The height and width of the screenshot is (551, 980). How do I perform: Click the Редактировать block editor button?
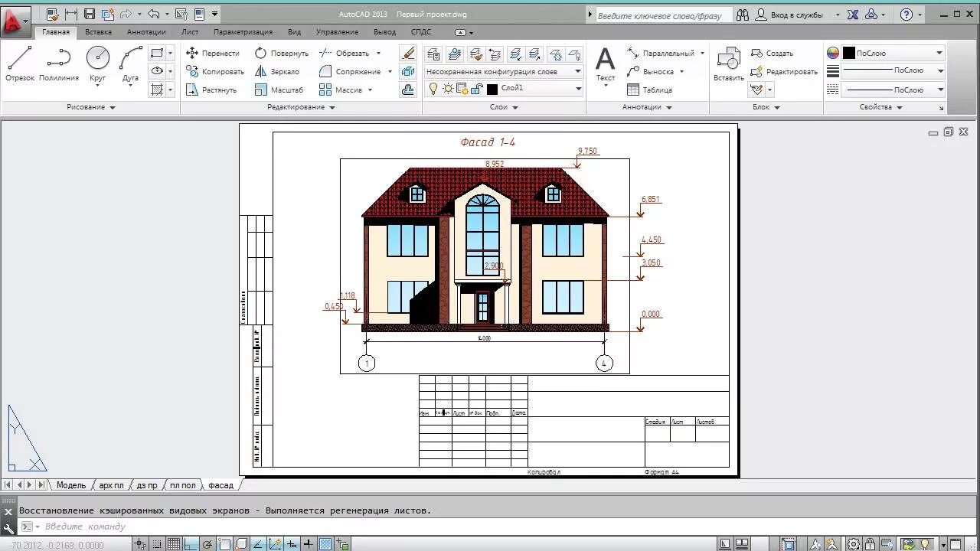coord(784,71)
